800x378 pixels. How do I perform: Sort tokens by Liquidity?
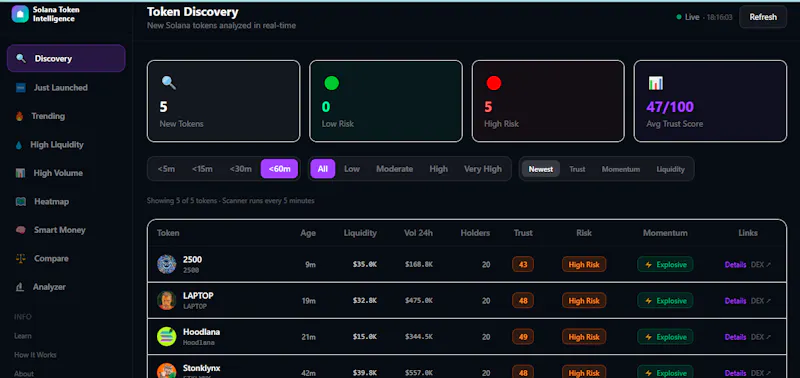pyautogui.click(x=670, y=169)
